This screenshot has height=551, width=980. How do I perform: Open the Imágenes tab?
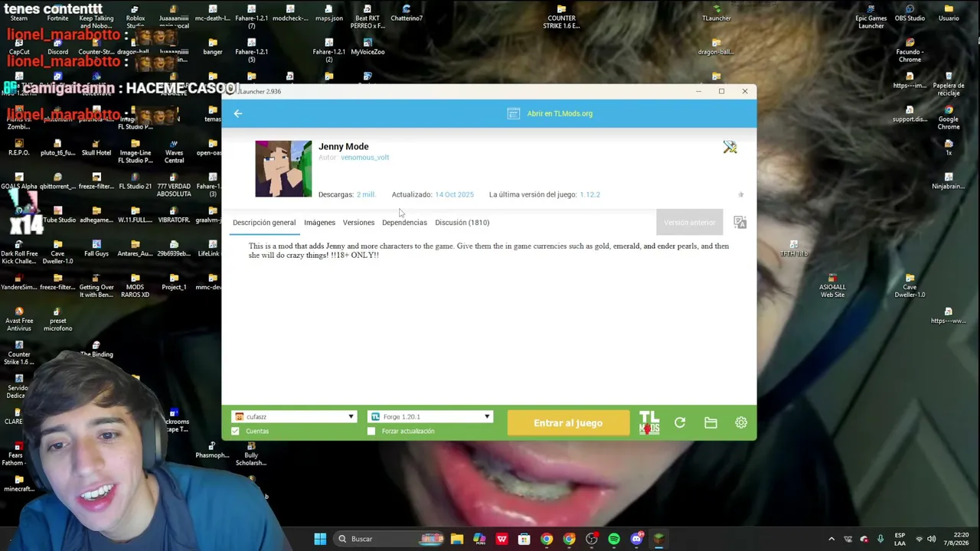(x=319, y=223)
